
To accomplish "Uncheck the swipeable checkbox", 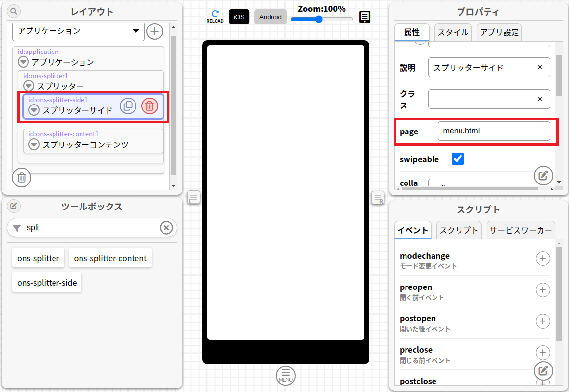I will coord(457,158).
